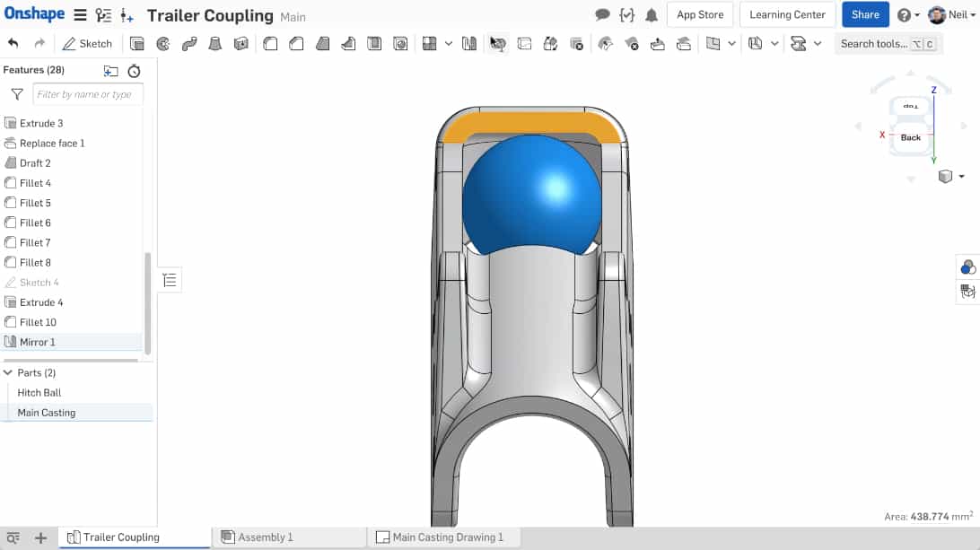Expand the frame tools dropdown arrow

(817, 44)
